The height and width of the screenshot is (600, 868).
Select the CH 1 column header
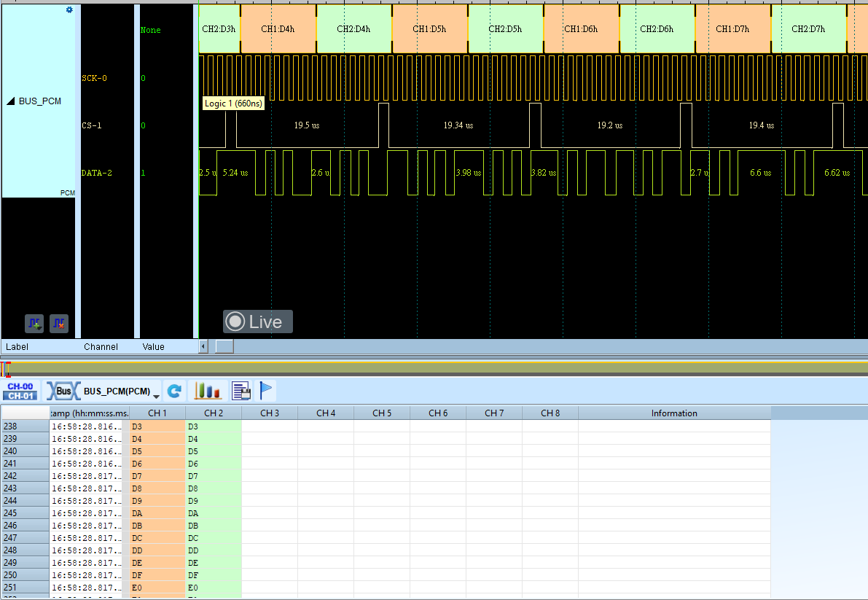157,413
